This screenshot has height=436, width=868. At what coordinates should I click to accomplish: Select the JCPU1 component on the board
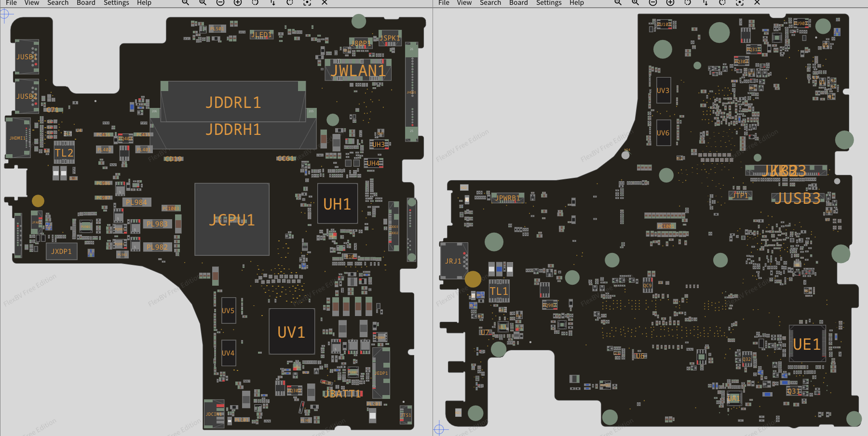click(232, 220)
